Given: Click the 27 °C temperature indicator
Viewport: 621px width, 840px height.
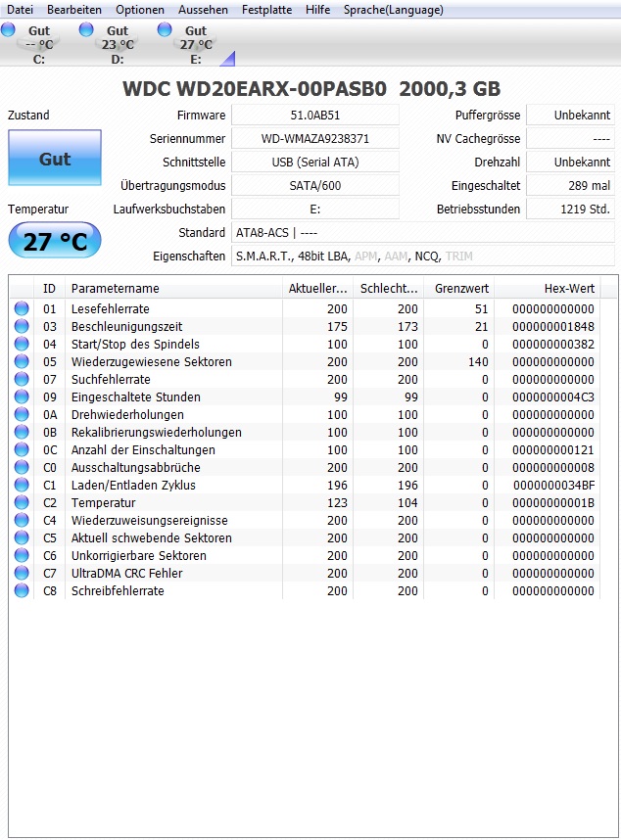Looking at the screenshot, I should [x=55, y=241].
